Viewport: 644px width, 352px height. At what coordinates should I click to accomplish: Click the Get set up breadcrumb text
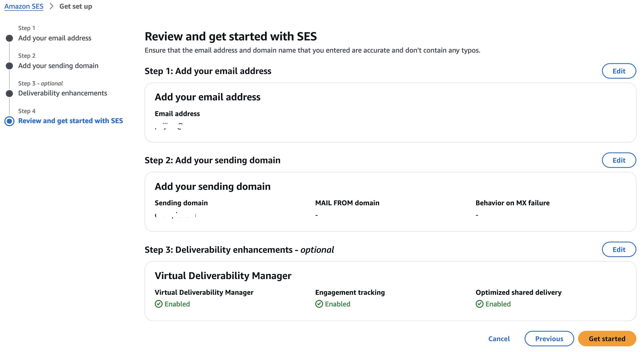tap(76, 6)
